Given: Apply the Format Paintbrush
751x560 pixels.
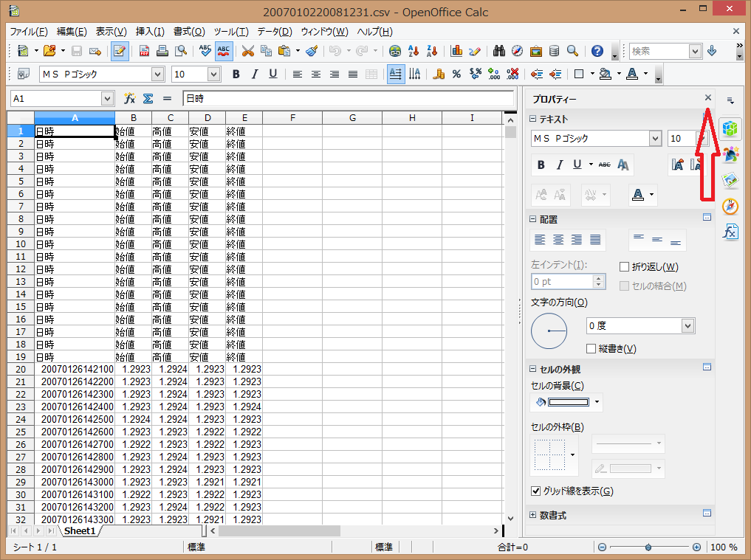Looking at the screenshot, I should [x=312, y=52].
